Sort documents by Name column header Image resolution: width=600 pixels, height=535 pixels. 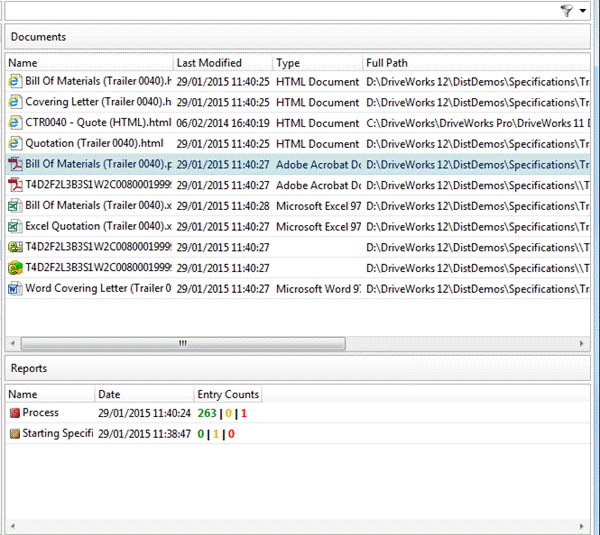coord(88,63)
